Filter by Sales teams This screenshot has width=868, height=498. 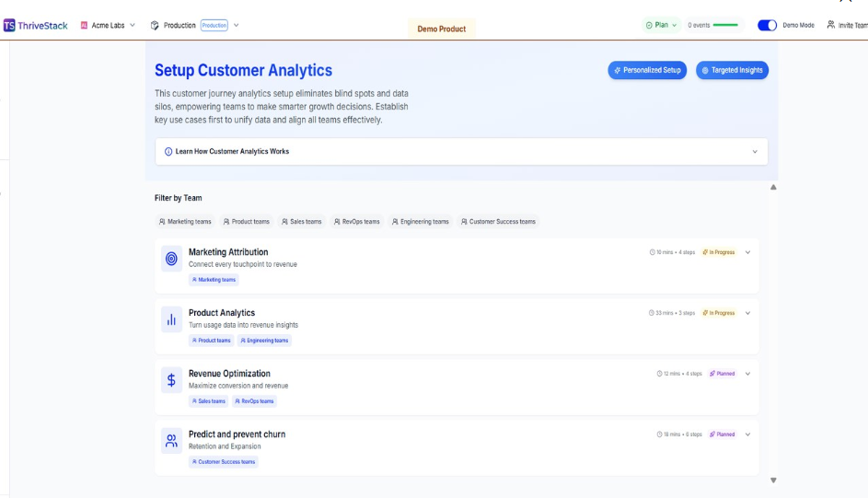[302, 222]
